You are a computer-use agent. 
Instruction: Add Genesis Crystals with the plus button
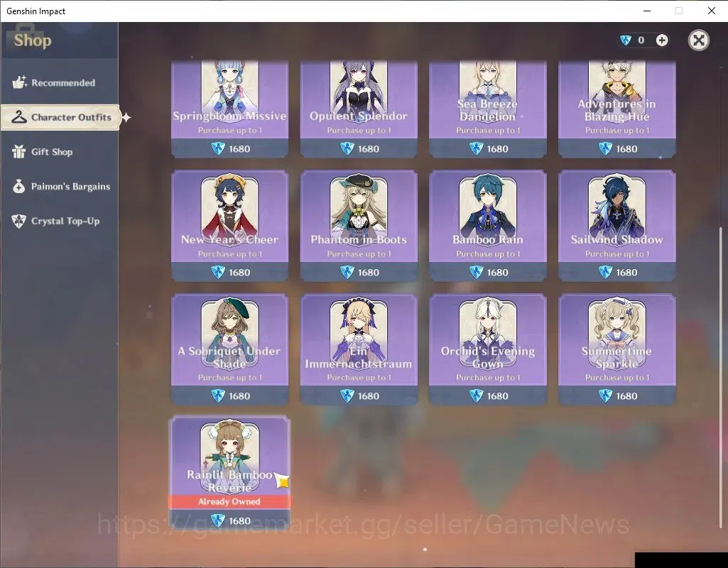click(662, 40)
